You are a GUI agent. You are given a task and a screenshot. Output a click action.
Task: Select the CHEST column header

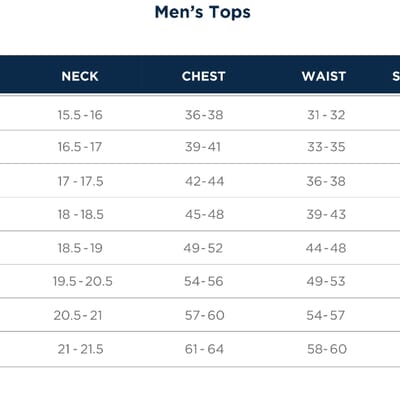click(204, 76)
